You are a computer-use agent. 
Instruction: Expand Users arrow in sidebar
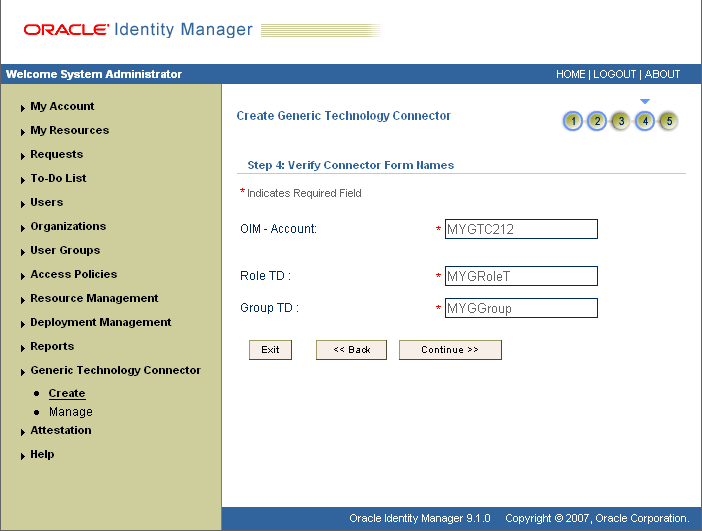(x=22, y=204)
